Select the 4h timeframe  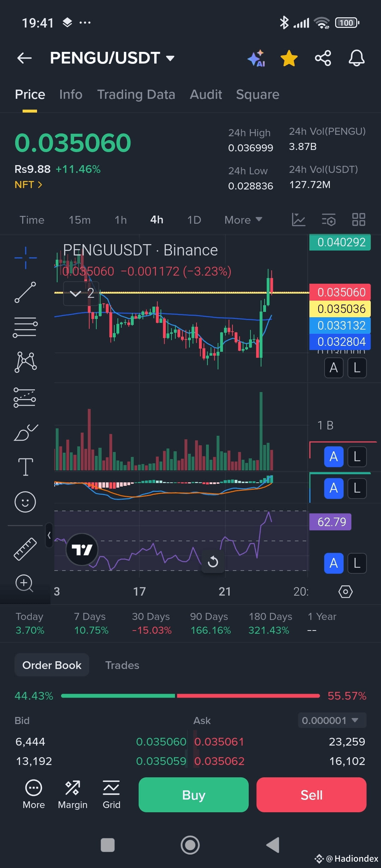(157, 220)
